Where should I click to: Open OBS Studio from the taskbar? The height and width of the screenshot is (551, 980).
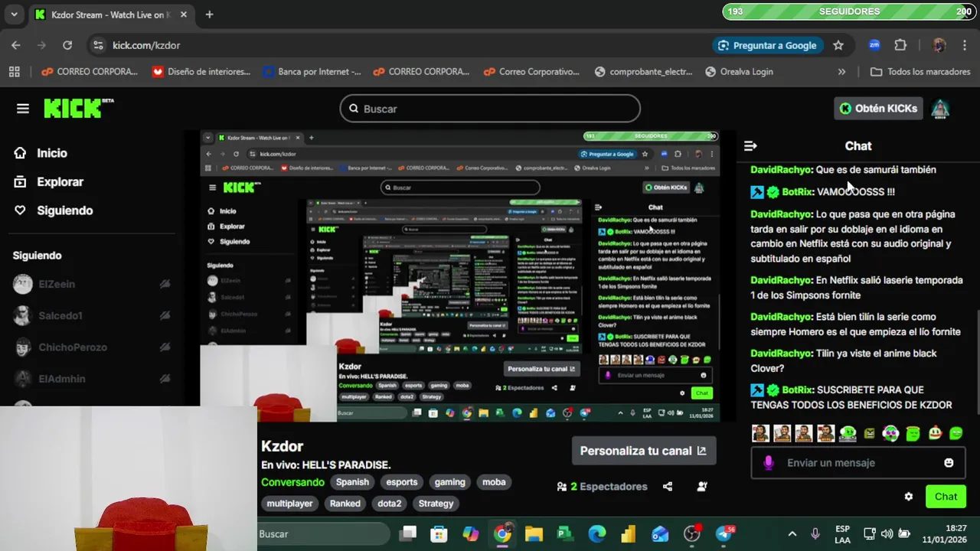tap(692, 534)
